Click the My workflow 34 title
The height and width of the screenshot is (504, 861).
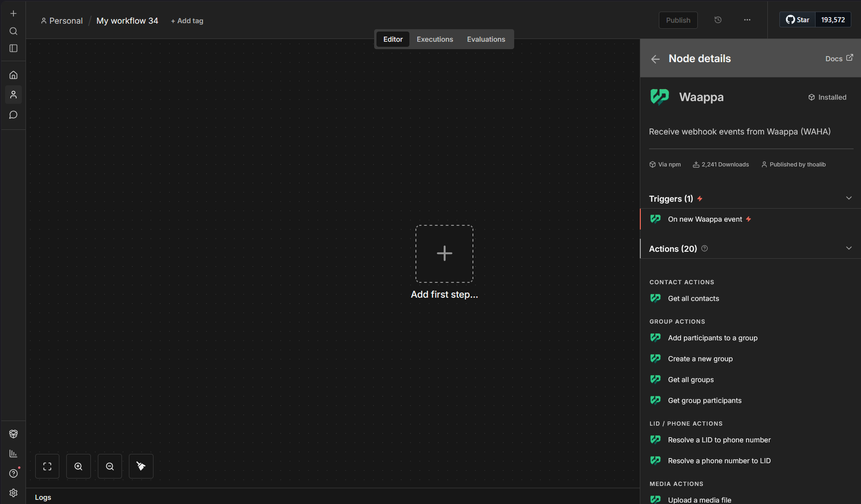pyautogui.click(x=127, y=21)
